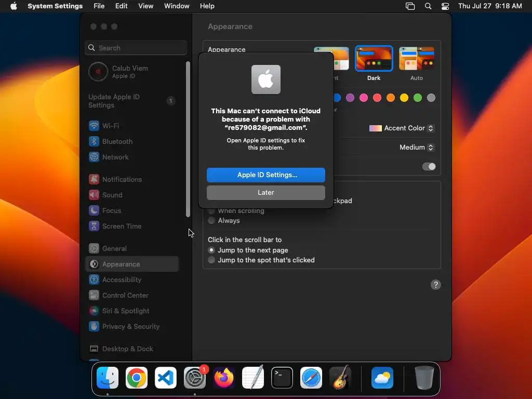
Task: Open TextEdit from the Dock
Action: tap(253, 378)
